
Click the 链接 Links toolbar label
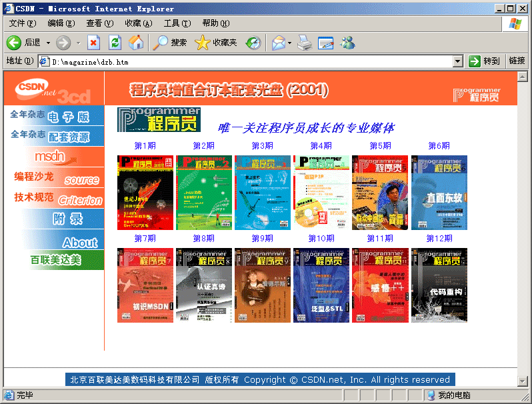pos(517,61)
